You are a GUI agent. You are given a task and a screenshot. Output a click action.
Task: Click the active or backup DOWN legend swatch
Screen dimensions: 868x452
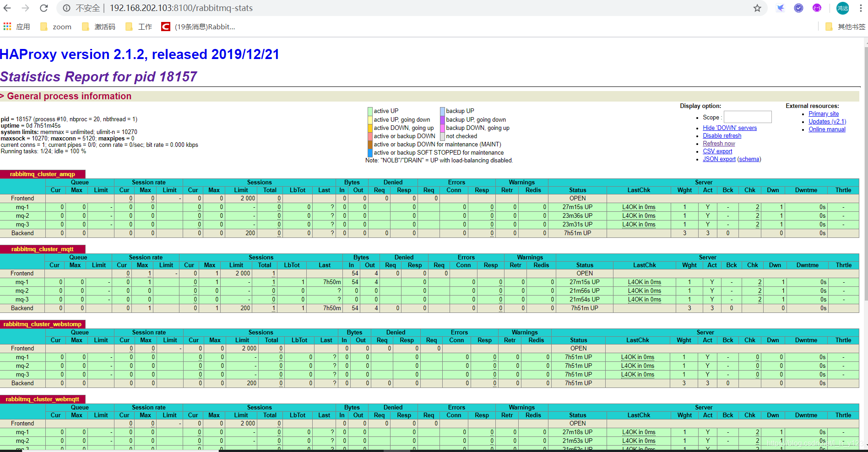click(x=370, y=136)
